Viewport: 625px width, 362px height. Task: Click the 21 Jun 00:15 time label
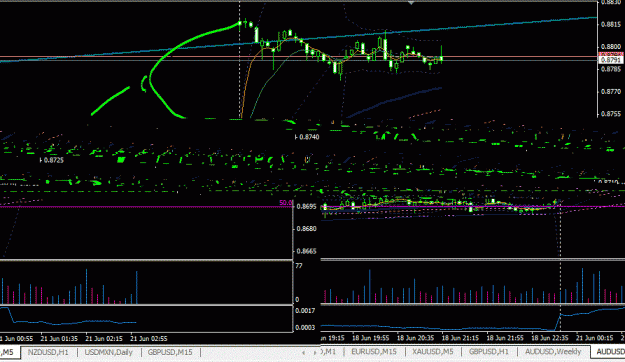(x=594, y=338)
